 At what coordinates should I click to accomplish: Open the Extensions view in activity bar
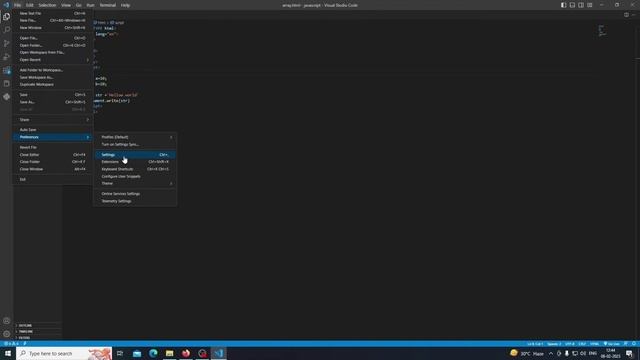click(x=7, y=70)
